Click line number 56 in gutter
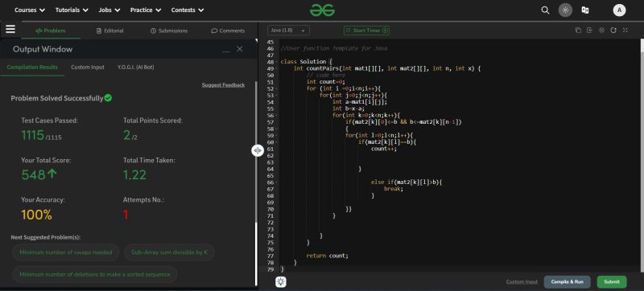This screenshot has height=291, width=644. coord(270,116)
